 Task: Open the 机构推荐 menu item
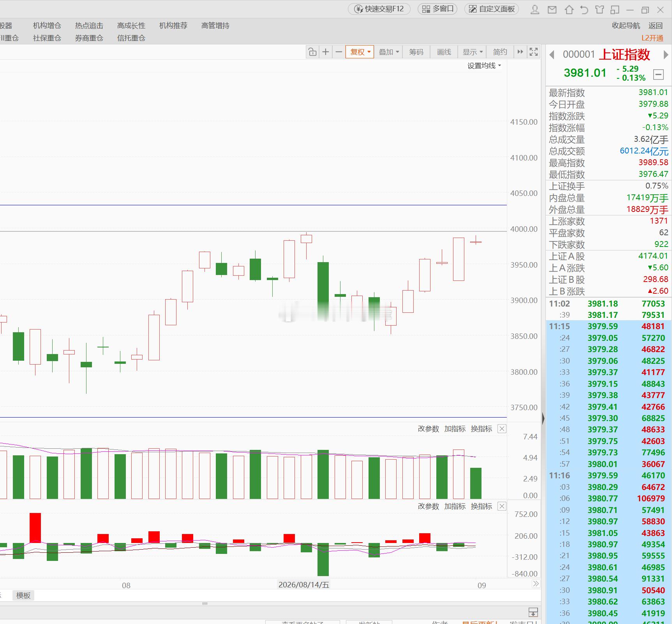tap(173, 26)
